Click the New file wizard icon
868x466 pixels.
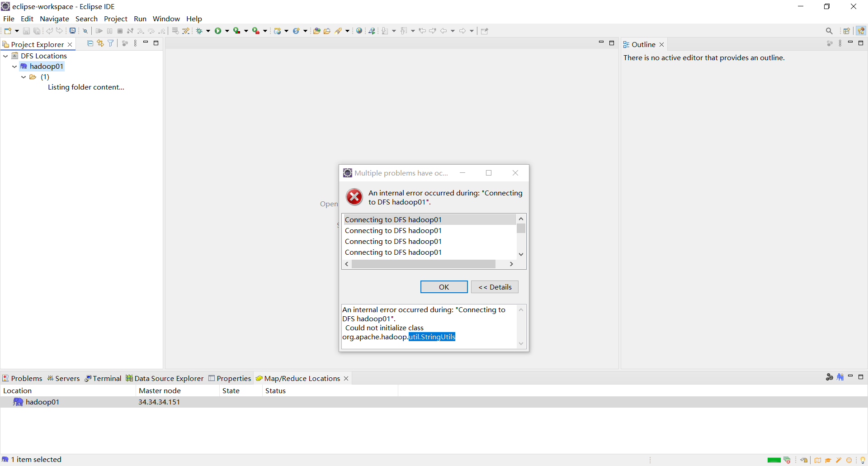(8, 31)
